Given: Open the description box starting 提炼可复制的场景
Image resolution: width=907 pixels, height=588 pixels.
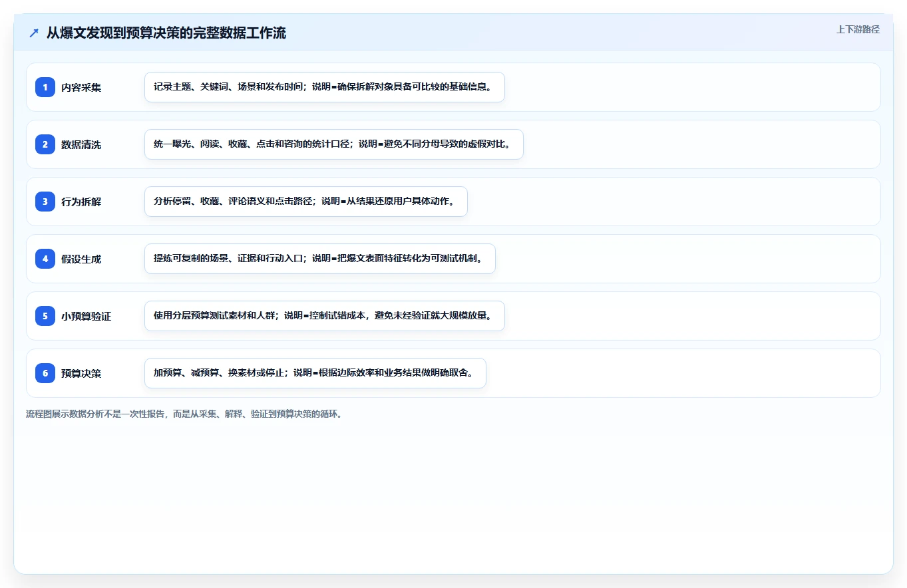Looking at the screenshot, I should click(x=320, y=259).
